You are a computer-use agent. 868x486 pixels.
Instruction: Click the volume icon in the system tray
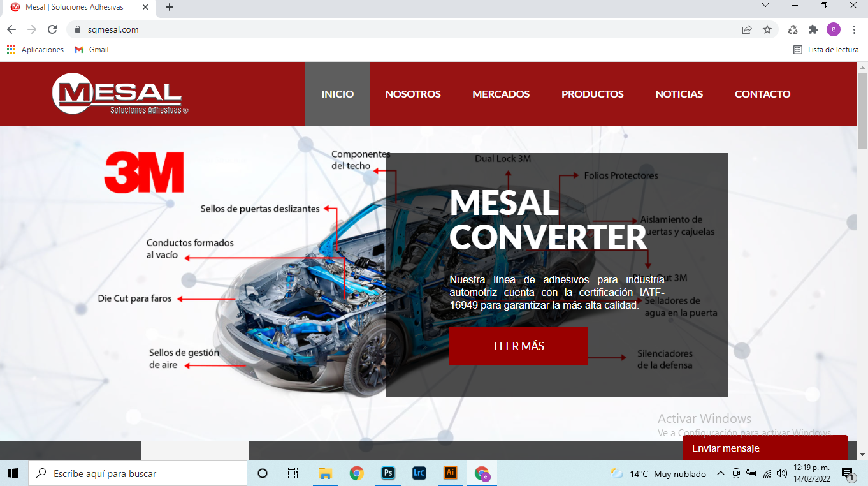click(781, 473)
